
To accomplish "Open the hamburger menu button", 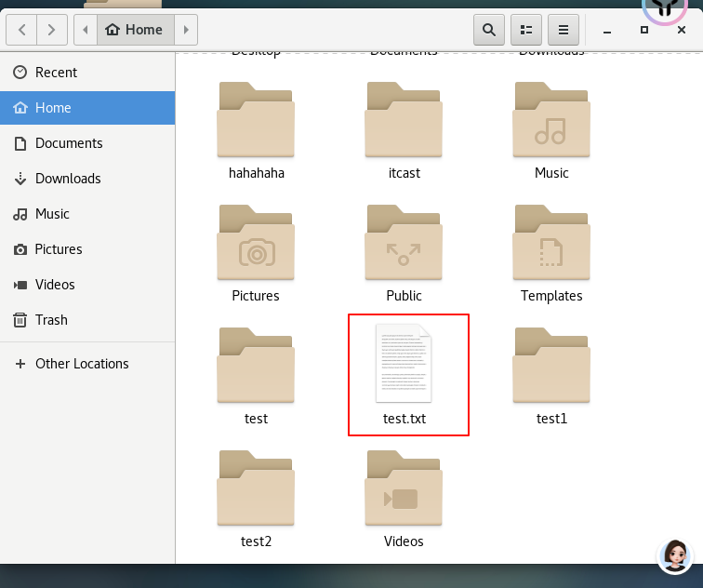I will pyautogui.click(x=564, y=30).
